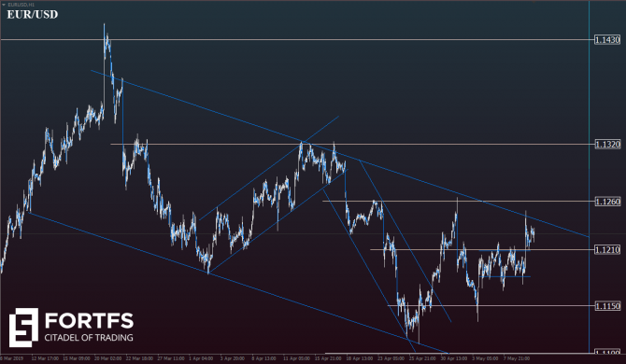This screenshot has width=626, height=364.
Task: Click the 12 Mar 17:00 time label
Action: [x=45, y=358]
